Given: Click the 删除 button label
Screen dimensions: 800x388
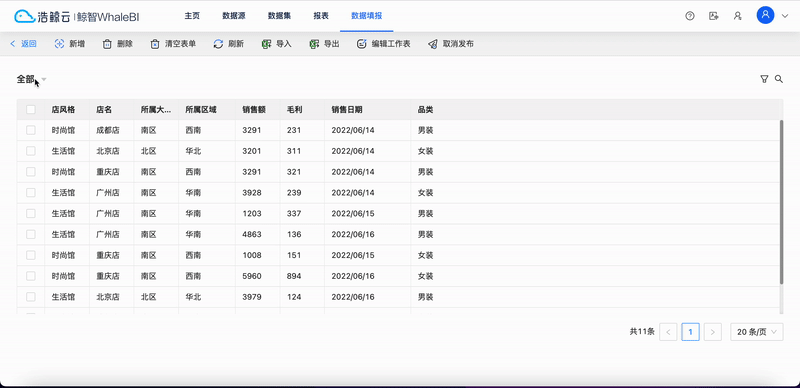Looking at the screenshot, I should pos(125,44).
